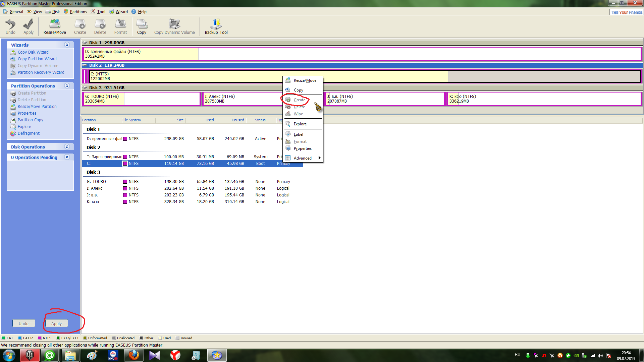Launch the Backup Tool
This screenshot has height=362, width=644.
pos(216,26)
